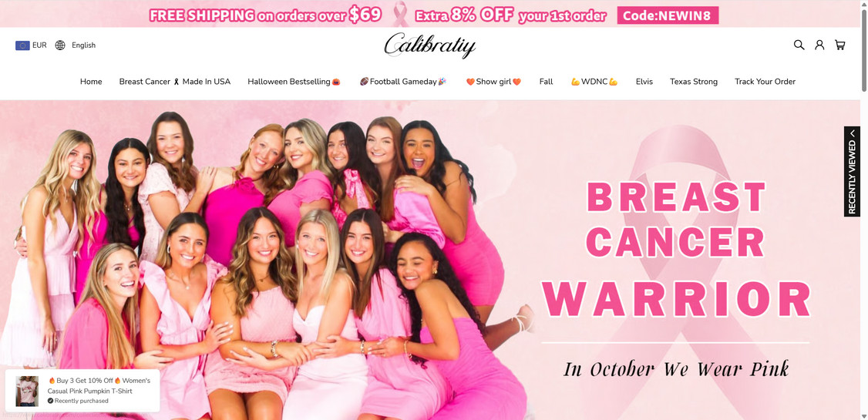Open the user account icon
The height and width of the screenshot is (420, 868).
819,45
